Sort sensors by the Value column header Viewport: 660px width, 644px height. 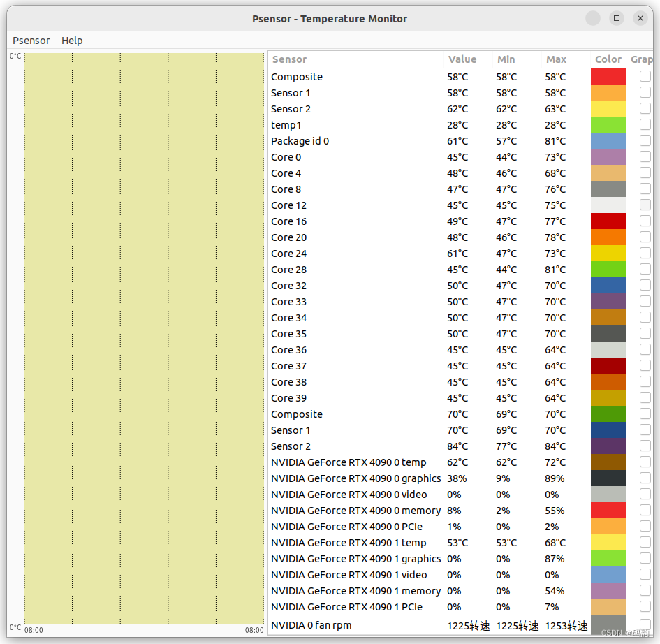click(462, 59)
